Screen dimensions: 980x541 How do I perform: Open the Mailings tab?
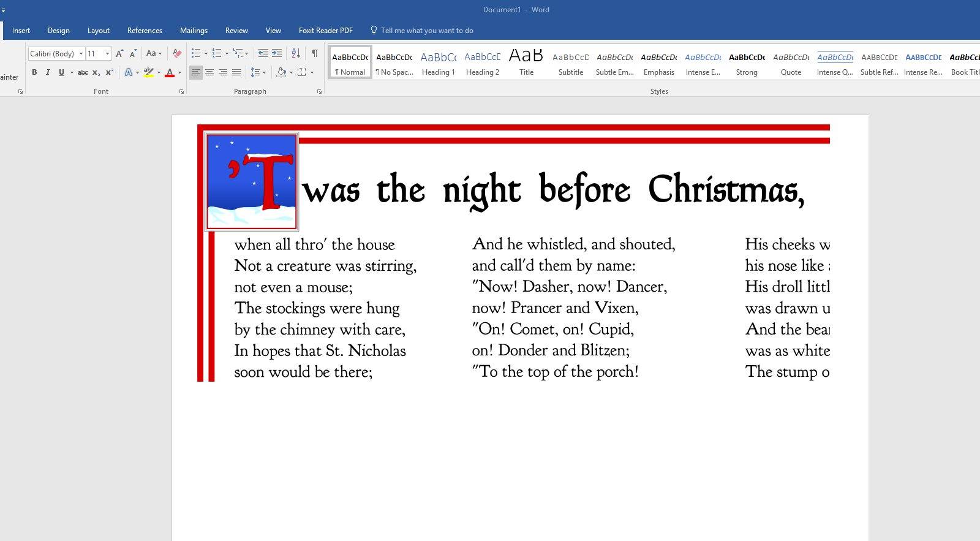(194, 31)
